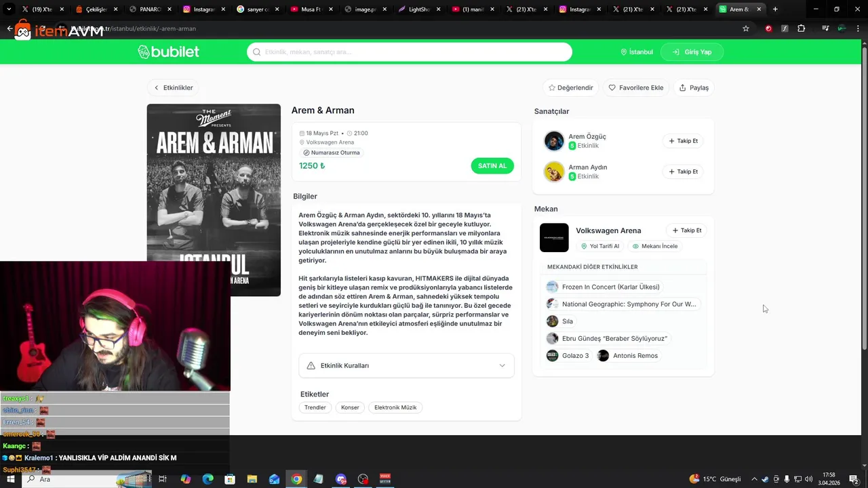Image resolution: width=868 pixels, height=488 pixels.
Task: Click the new tab plus button
Action: pos(775,9)
